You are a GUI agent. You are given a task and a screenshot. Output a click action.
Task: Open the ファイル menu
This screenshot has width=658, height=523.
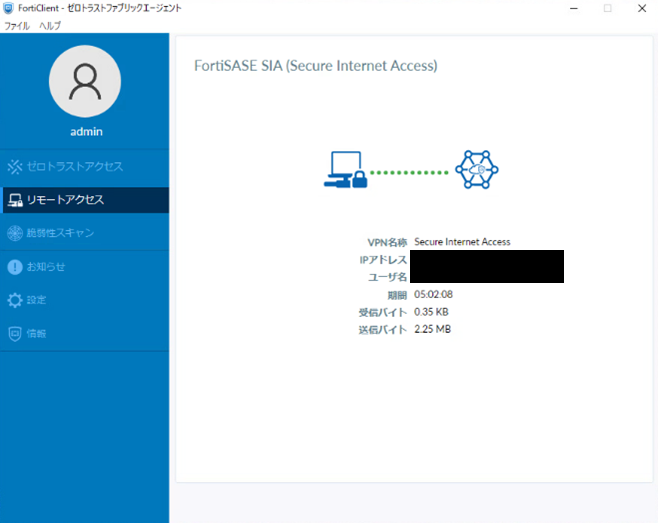click(17, 26)
